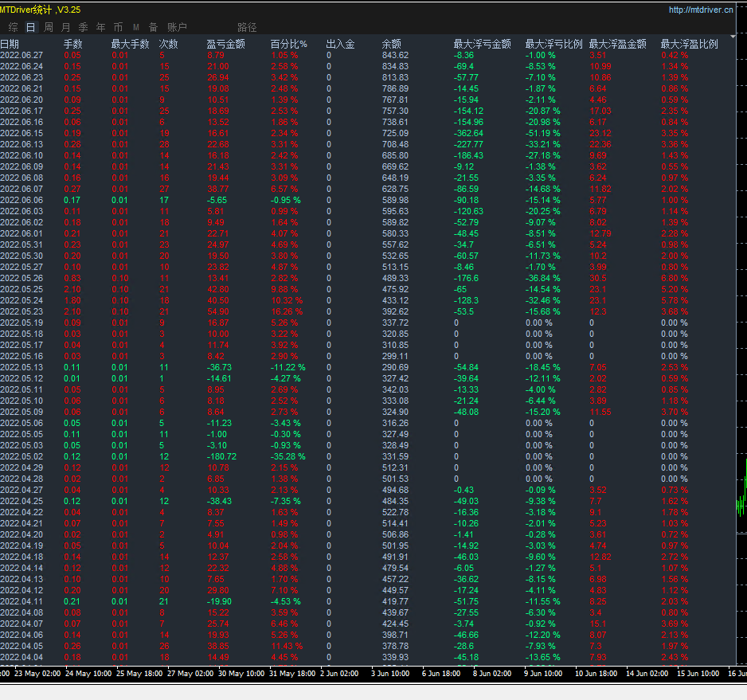The height and width of the screenshot is (700, 747).
Task: Click the max floating profit ratio 6.80 %
Action: (675, 278)
